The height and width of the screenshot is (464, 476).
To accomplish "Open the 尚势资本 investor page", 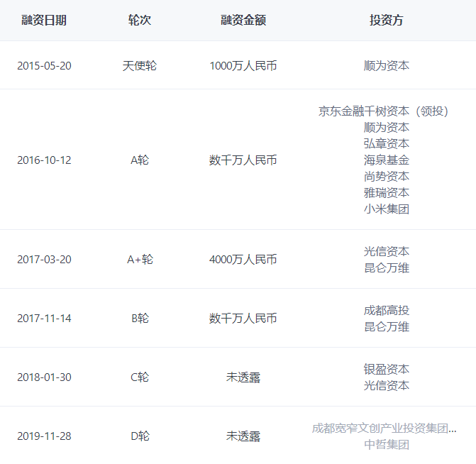I will coord(387,176).
